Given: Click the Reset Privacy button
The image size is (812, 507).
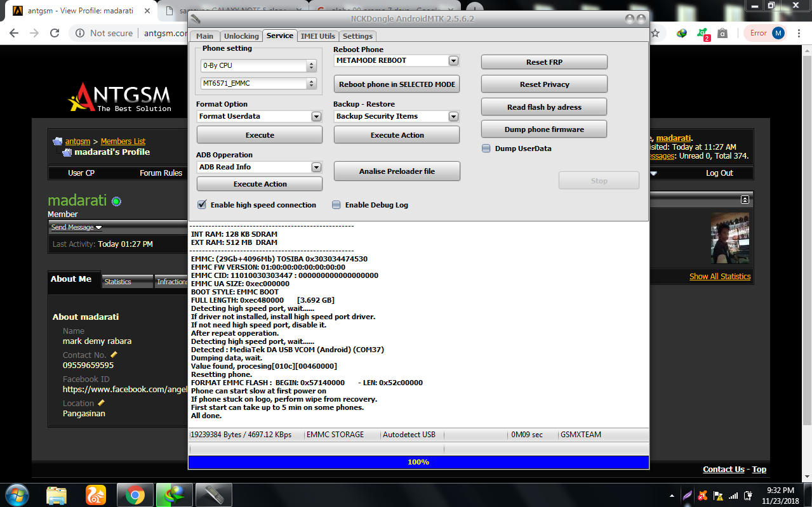Looking at the screenshot, I should pyautogui.click(x=544, y=84).
